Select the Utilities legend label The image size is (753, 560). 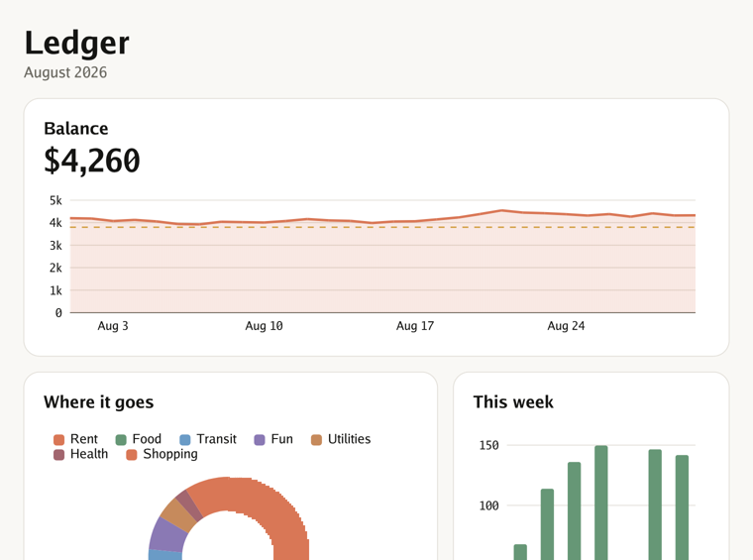tap(349, 439)
